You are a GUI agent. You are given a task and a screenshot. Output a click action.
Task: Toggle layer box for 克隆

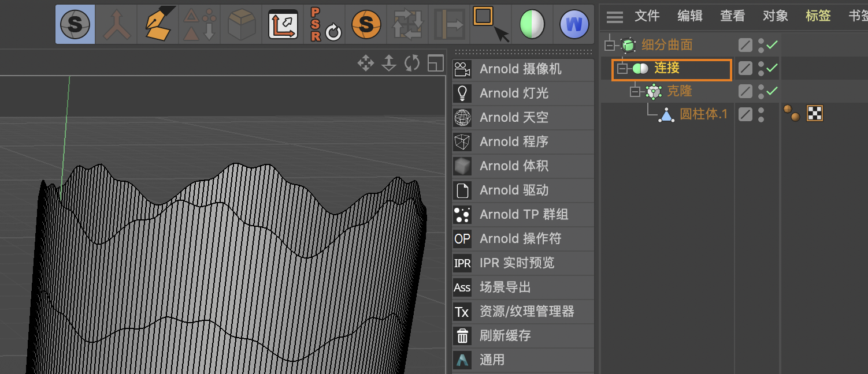click(745, 91)
